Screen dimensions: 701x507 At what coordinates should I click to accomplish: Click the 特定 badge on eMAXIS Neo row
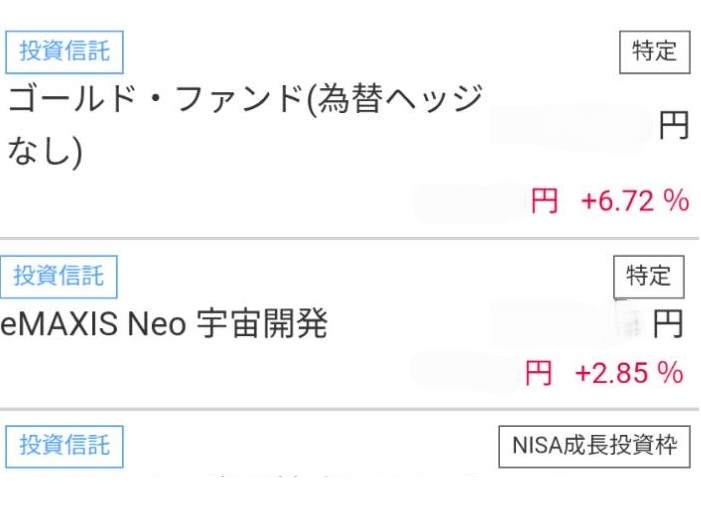(x=648, y=276)
